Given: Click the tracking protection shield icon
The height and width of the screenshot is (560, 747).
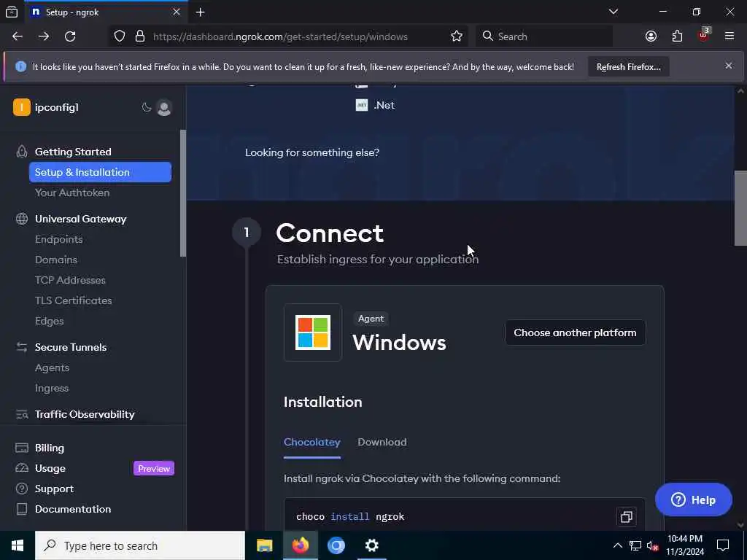Looking at the screenshot, I should (x=120, y=36).
